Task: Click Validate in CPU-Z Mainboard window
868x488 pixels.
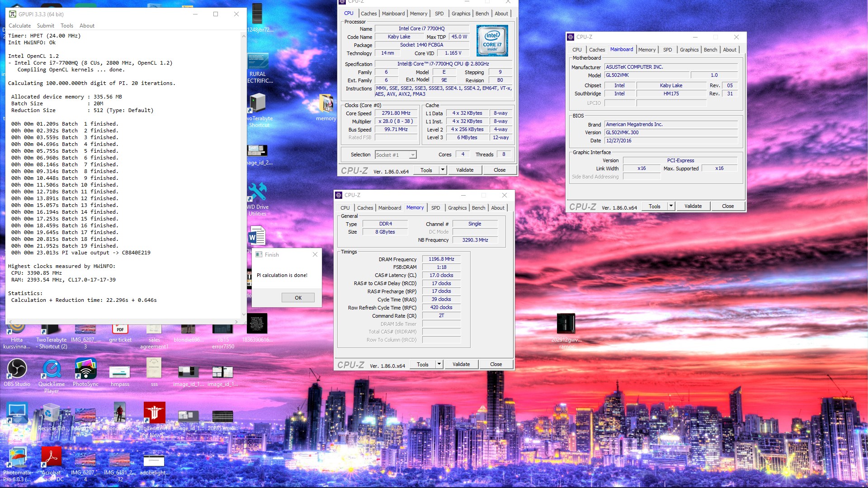Action: [x=693, y=206]
